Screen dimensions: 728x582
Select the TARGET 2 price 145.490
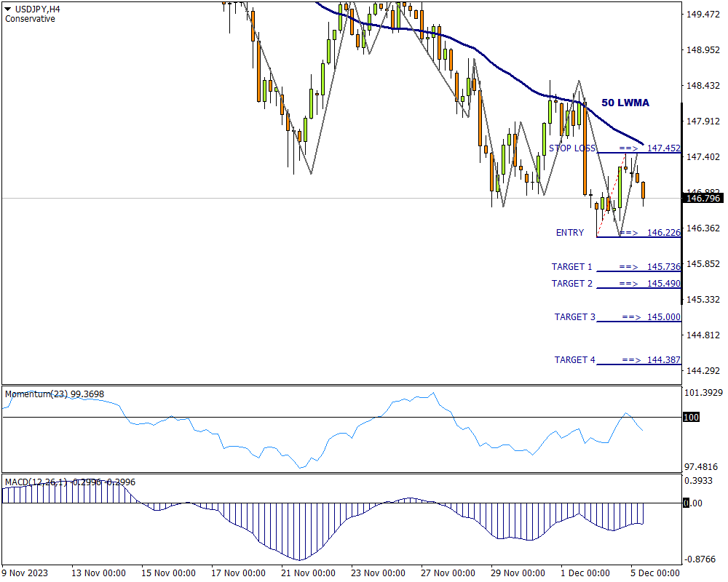tap(663, 284)
